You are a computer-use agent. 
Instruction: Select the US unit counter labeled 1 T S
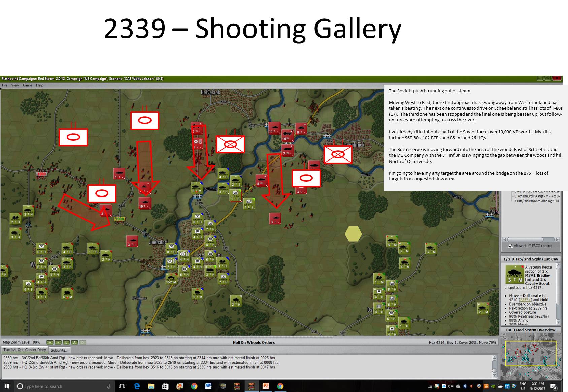tap(93, 248)
